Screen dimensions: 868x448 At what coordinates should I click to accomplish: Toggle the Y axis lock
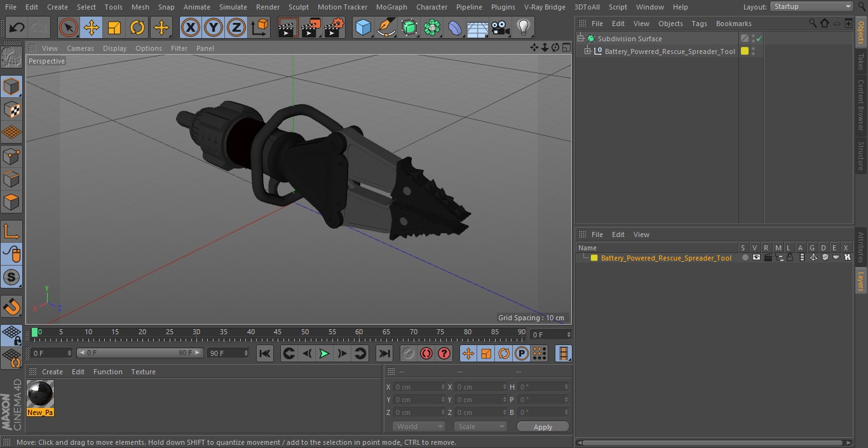coord(214,27)
